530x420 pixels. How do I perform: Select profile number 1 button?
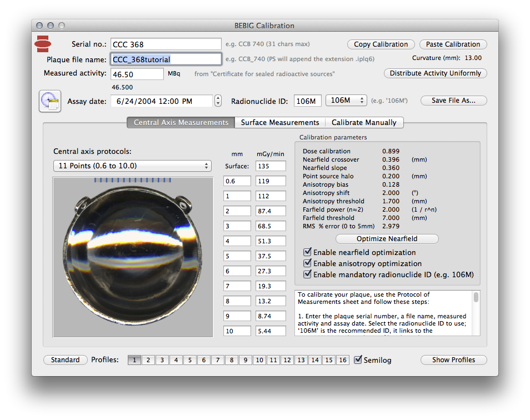point(134,360)
